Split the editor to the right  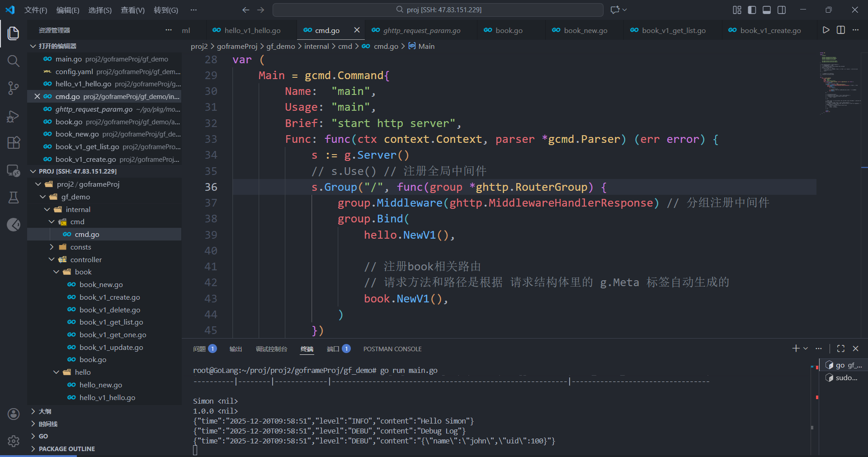pos(841,30)
